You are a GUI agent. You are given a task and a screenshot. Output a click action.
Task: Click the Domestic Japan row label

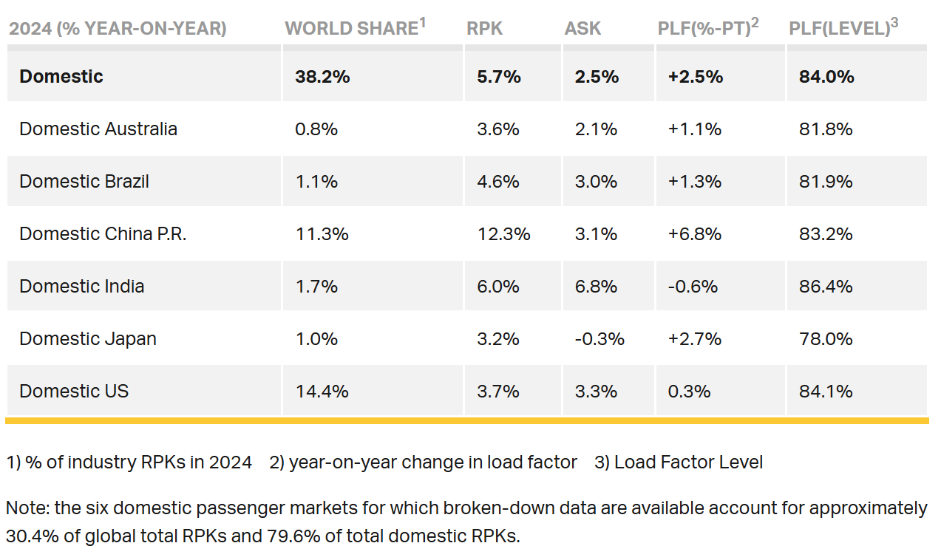[88, 338]
